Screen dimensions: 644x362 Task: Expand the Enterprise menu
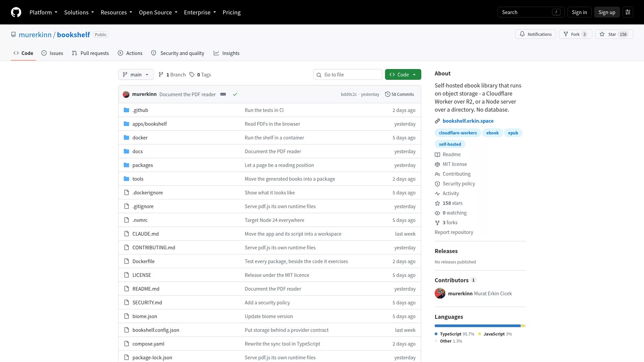coord(200,12)
